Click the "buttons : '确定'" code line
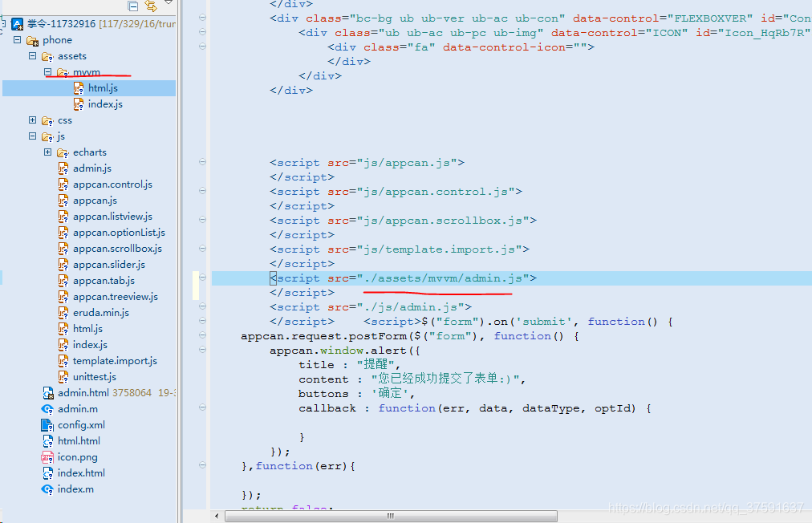 357,394
